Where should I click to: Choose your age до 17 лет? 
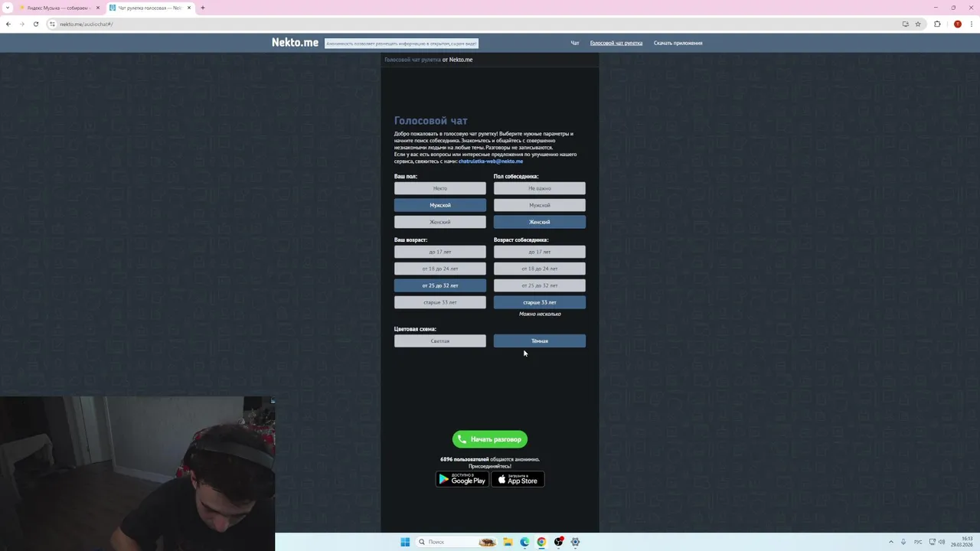tap(440, 252)
